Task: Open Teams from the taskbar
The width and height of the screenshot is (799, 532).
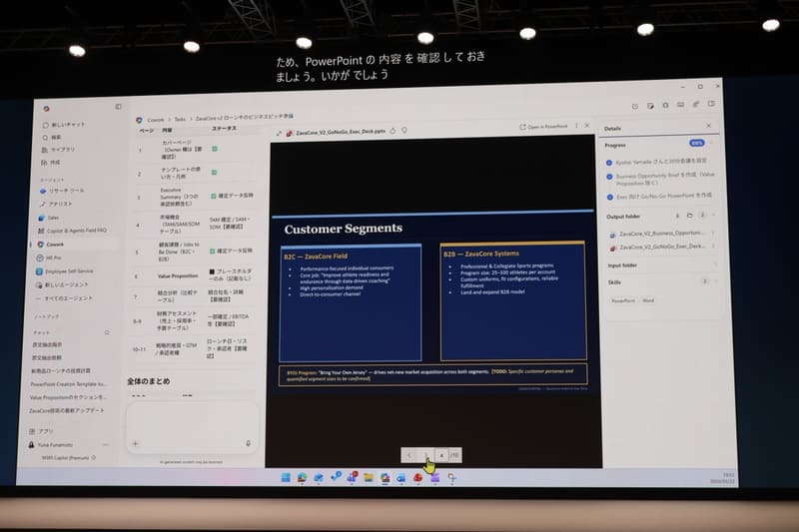Action: 353,477
